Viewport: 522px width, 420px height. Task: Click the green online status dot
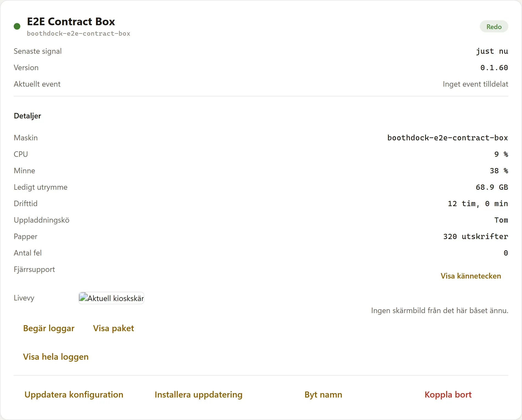click(x=17, y=26)
